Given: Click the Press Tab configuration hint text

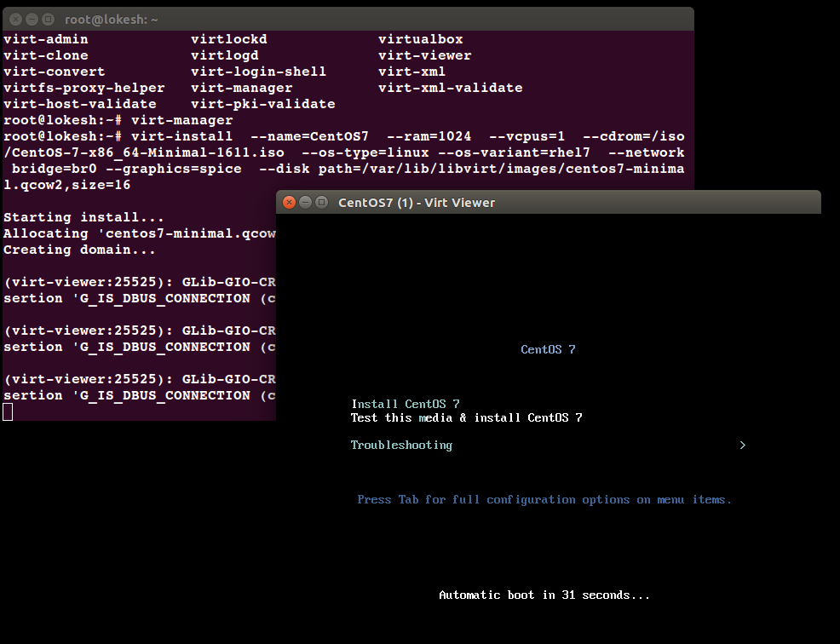Looking at the screenshot, I should point(544,500).
